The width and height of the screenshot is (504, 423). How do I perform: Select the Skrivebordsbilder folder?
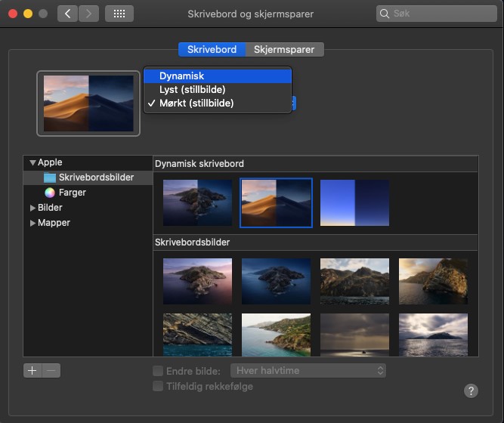click(x=96, y=178)
